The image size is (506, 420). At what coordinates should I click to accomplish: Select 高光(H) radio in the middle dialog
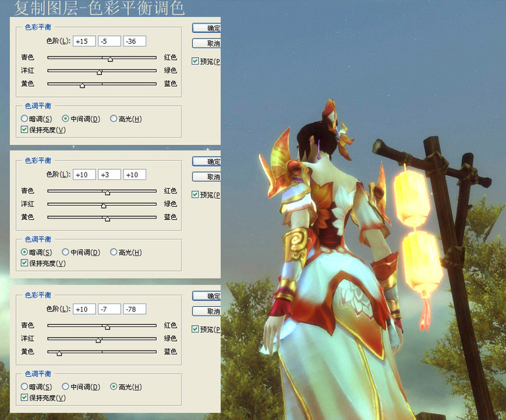[x=113, y=251]
